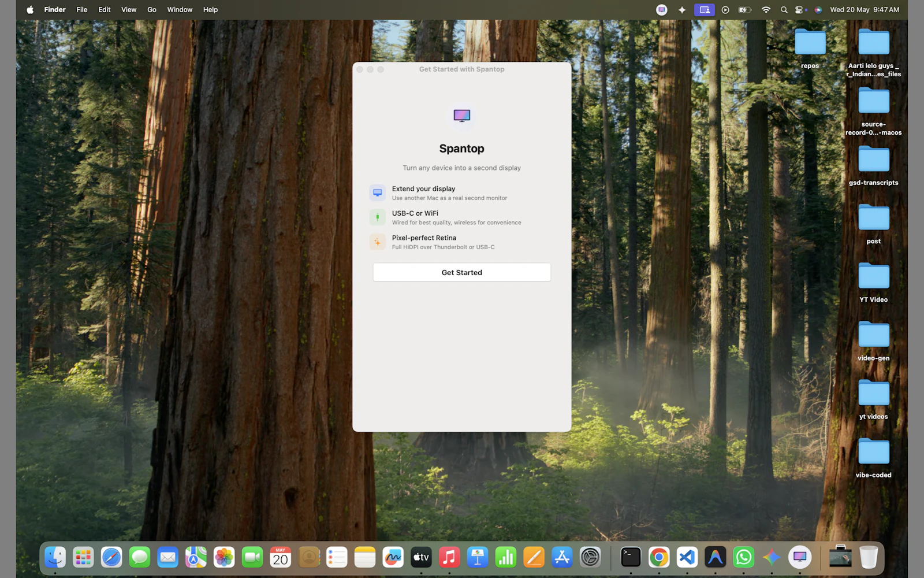The width and height of the screenshot is (924, 578).
Task: Open System Settings from the Dock
Action: [x=590, y=557]
